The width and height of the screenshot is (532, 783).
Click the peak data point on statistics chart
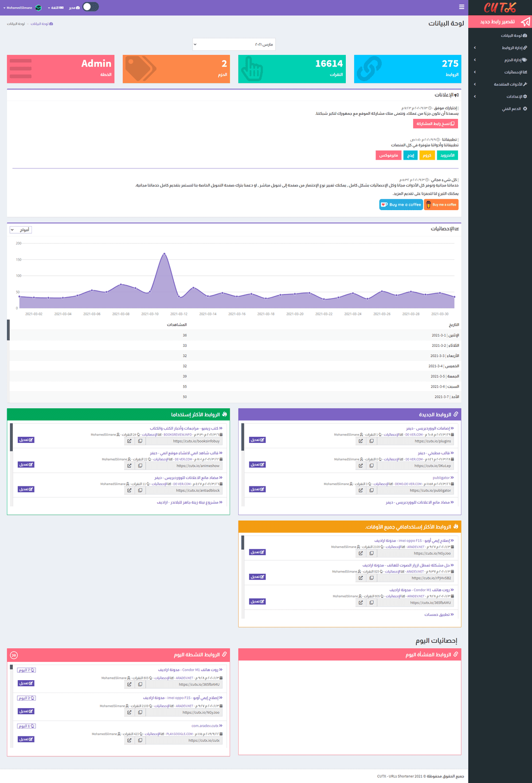164,254
